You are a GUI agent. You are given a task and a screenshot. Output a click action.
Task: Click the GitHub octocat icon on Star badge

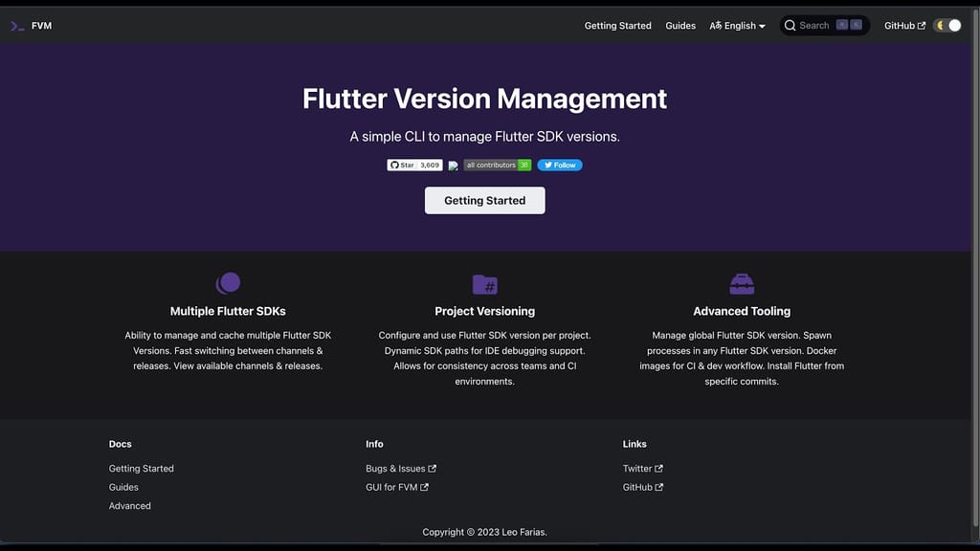(x=396, y=165)
